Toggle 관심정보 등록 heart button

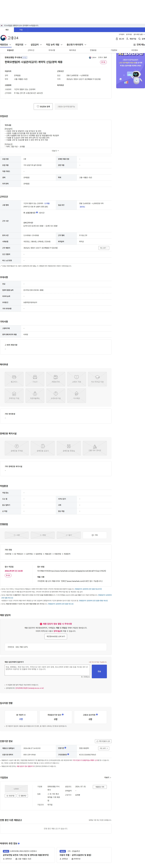point(43,106)
